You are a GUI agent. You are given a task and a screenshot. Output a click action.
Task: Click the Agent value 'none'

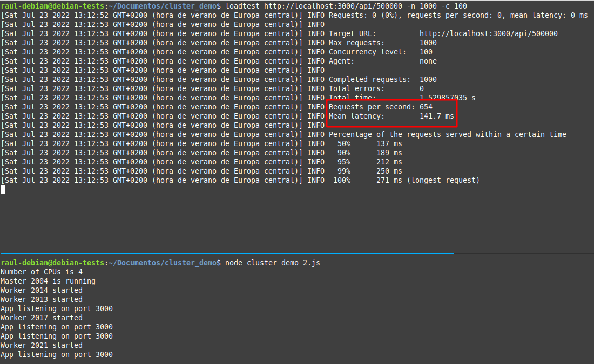[x=428, y=61]
